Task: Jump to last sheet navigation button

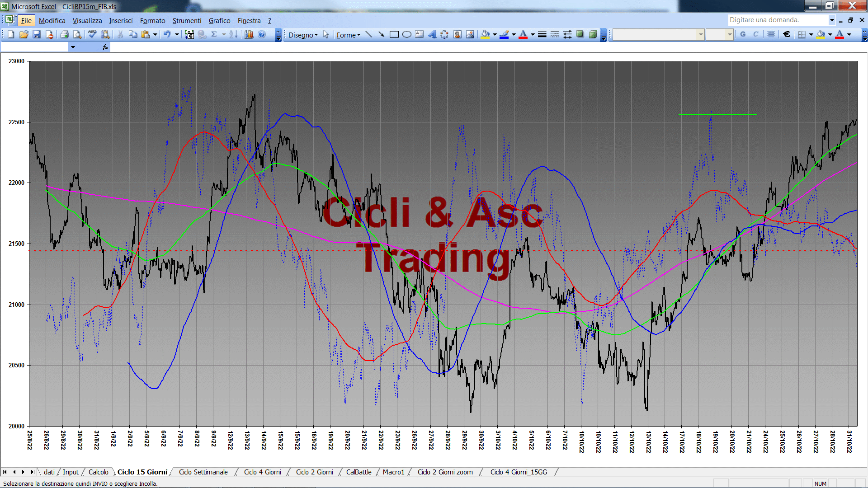Action: coord(33,472)
